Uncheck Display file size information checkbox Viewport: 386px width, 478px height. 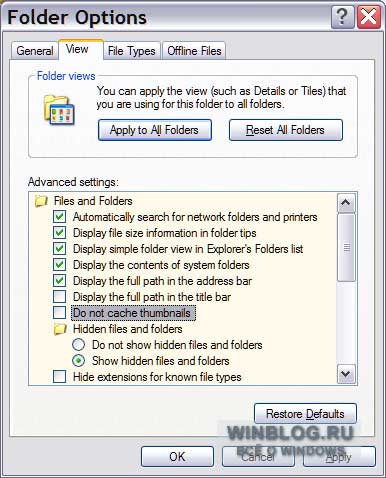point(59,233)
